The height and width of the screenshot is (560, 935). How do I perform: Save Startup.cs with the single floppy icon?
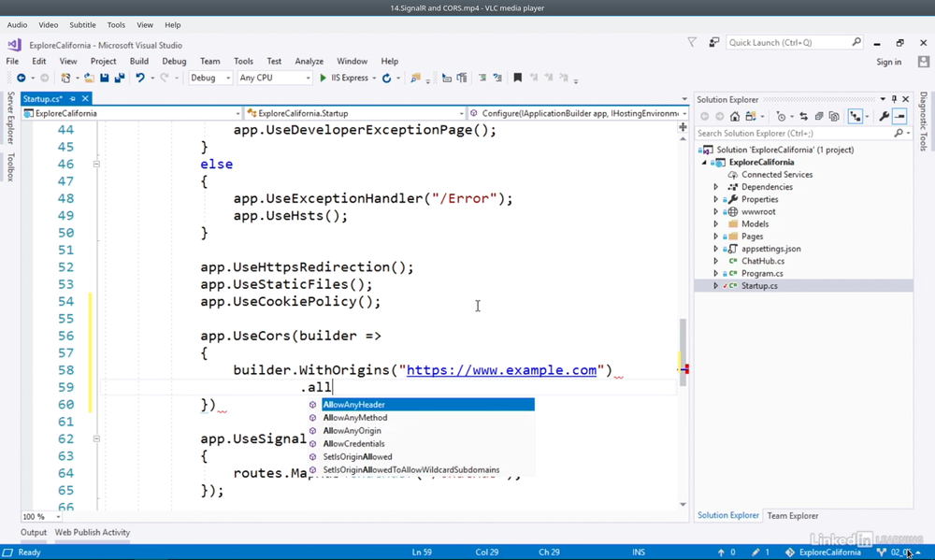[x=105, y=79]
